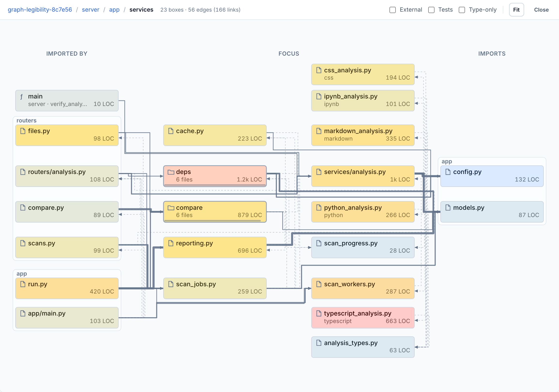Click the services breadcrumb label
This screenshot has height=392, width=559.
click(141, 10)
